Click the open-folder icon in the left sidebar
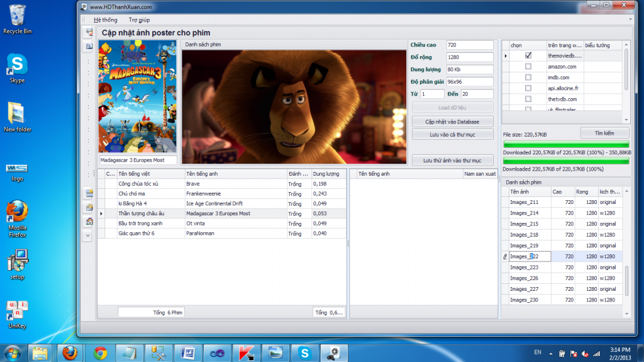Viewport: 644px width, 362px height. pyautogui.click(x=89, y=207)
